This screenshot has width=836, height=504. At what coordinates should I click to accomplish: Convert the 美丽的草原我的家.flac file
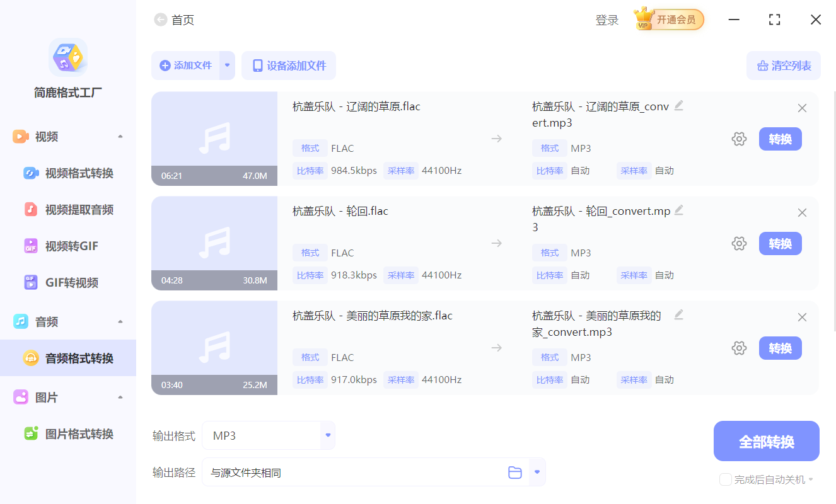tap(781, 348)
